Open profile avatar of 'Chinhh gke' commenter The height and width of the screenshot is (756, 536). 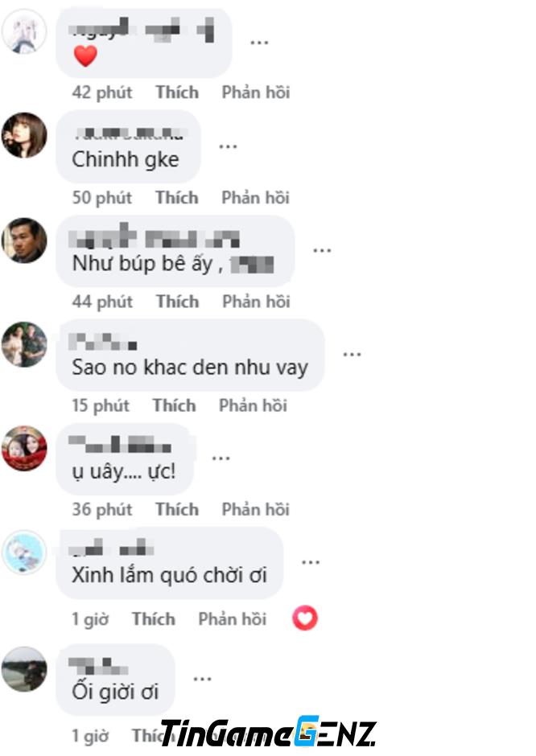pos(24,135)
